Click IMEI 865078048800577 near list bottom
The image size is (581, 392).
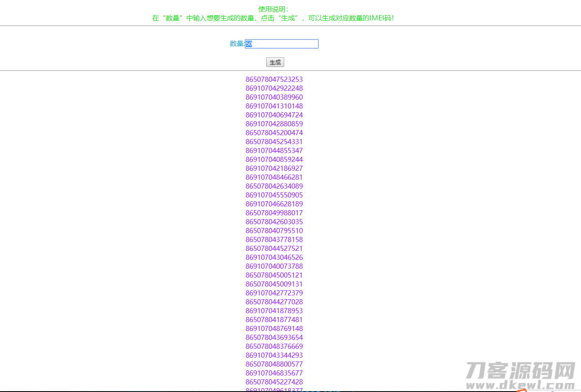tap(274, 364)
